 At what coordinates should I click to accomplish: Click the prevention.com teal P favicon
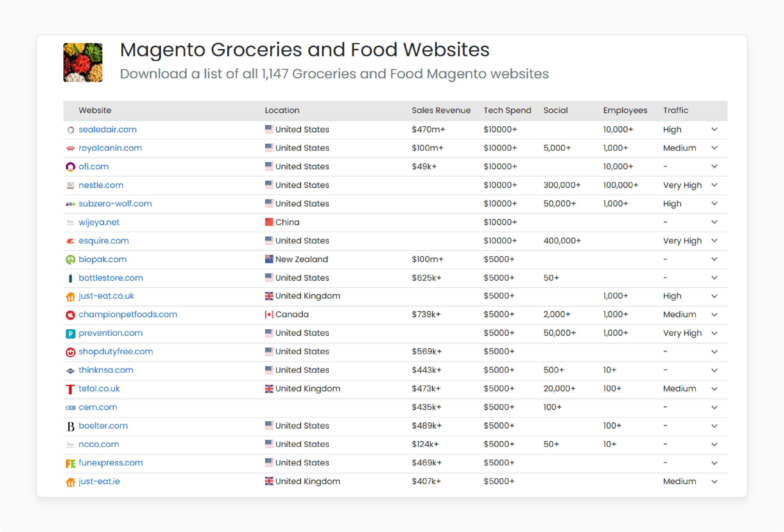pos(70,334)
